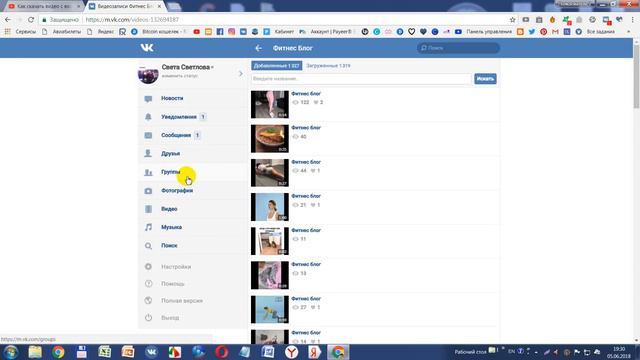
Task: Go back with the Фитнес Блог arrow
Action: click(258, 48)
